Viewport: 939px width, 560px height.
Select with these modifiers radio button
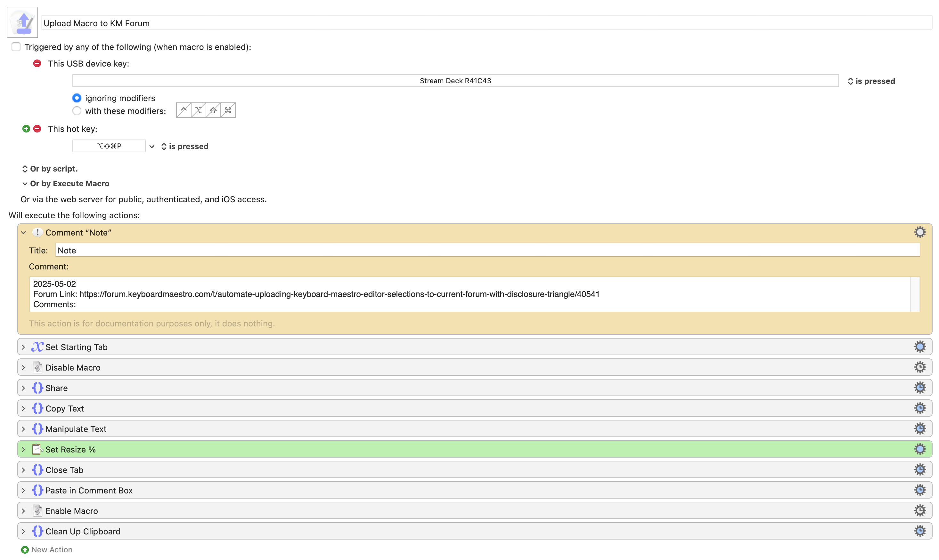click(77, 111)
